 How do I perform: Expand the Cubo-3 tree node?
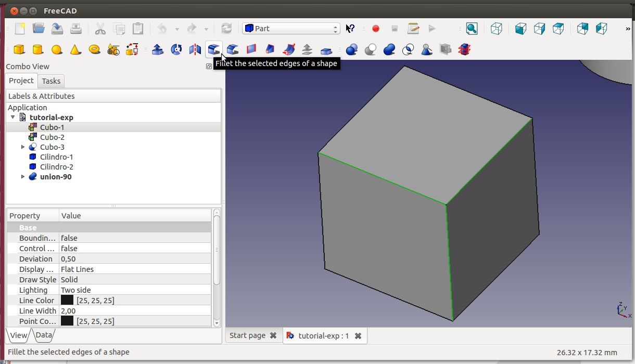[23, 147]
